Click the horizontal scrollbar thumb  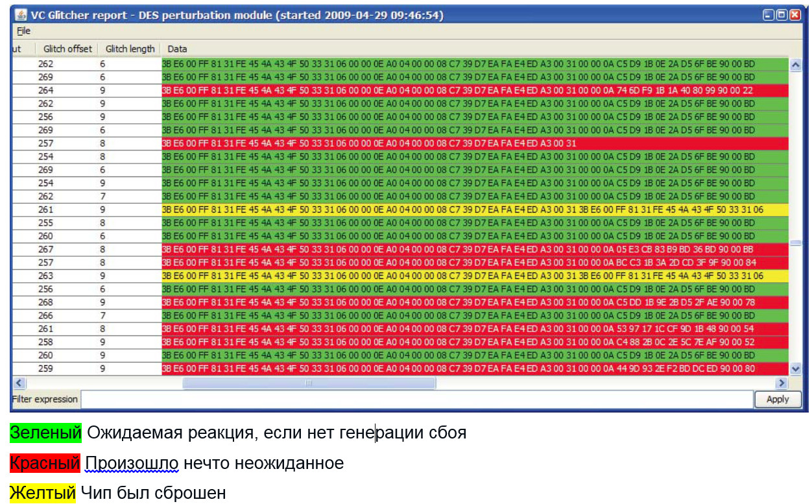point(309,383)
